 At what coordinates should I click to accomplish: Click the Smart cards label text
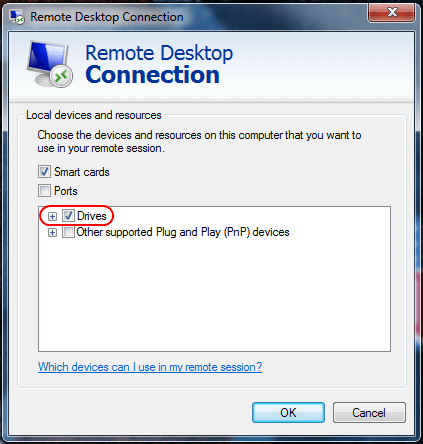tap(82, 172)
